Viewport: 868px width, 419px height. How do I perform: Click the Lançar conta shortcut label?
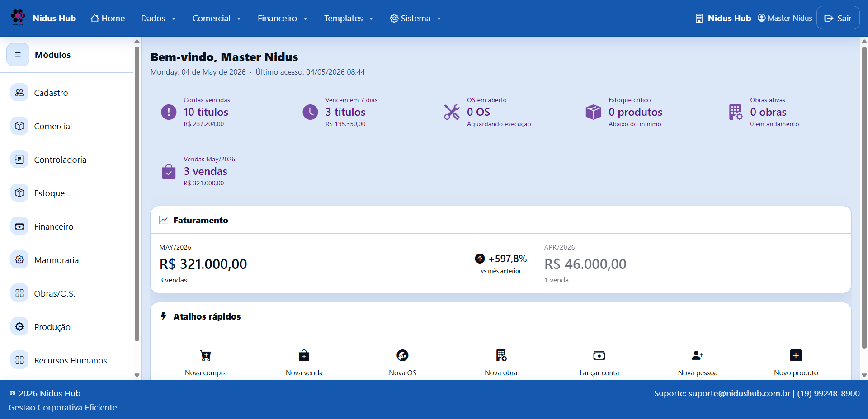tap(599, 373)
